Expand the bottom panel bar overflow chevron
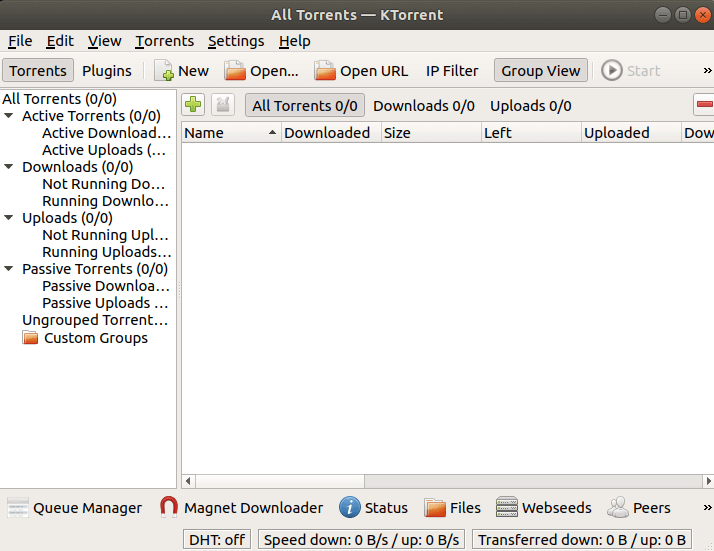The width and height of the screenshot is (714, 551). tap(707, 507)
